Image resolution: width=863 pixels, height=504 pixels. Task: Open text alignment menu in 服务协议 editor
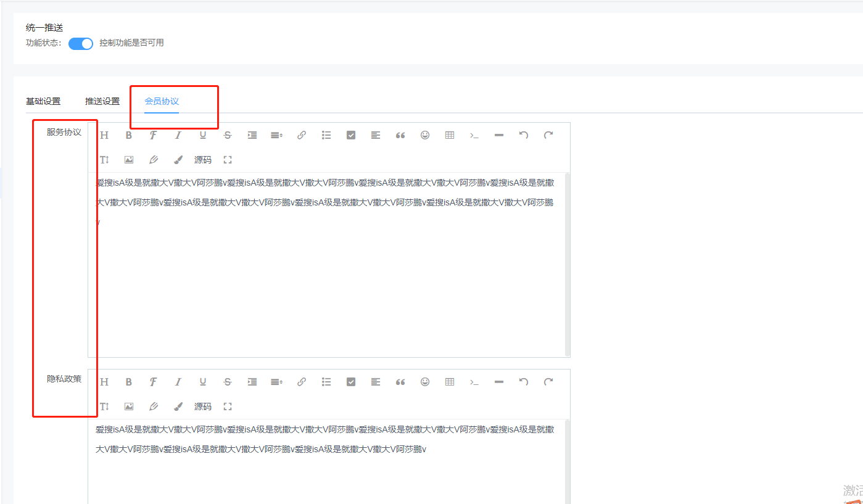tap(376, 135)
